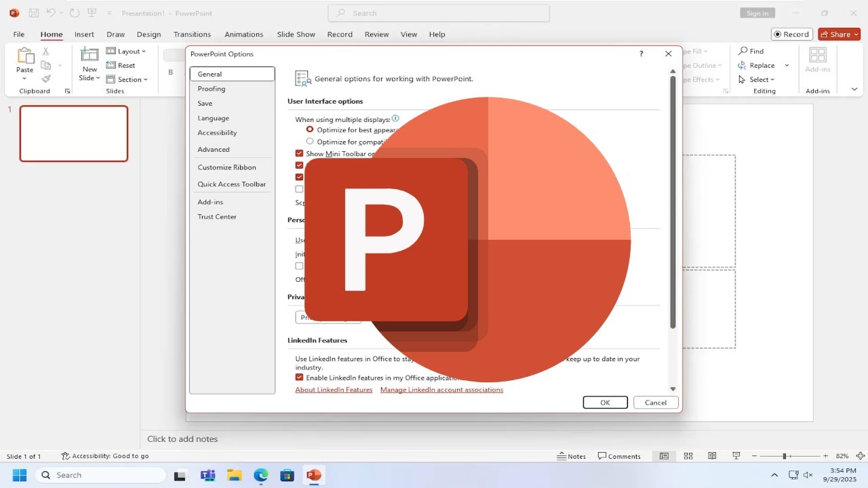Open Reading View from the status bar

pyautogui.click(x=712, y=456)
